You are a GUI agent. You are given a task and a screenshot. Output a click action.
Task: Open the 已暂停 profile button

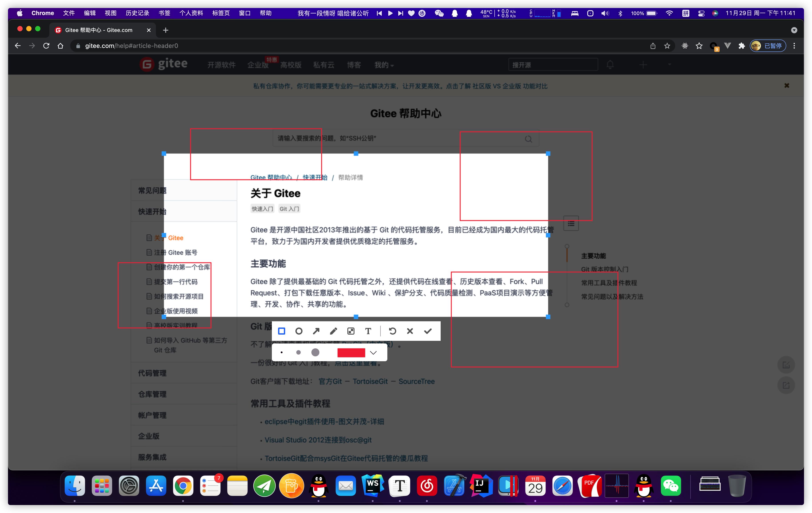click(x=768, y=46)
